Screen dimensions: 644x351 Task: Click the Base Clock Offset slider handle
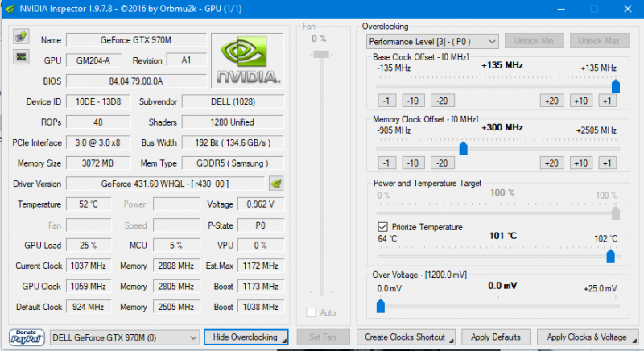(615, 86)
